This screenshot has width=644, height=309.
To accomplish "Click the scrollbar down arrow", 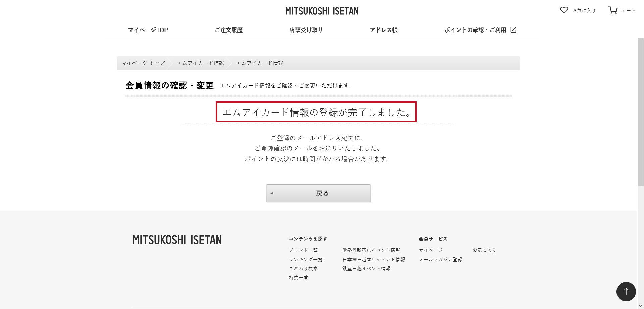I will 641,306.
